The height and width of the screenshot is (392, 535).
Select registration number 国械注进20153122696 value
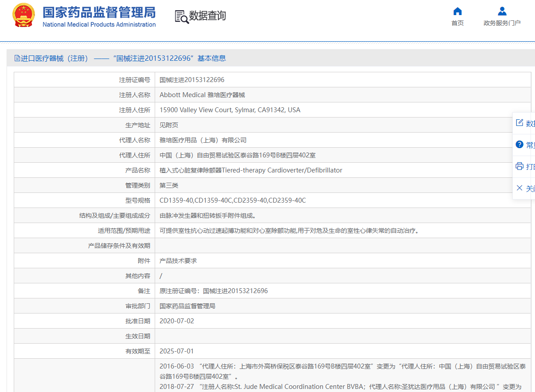(192, 80)
